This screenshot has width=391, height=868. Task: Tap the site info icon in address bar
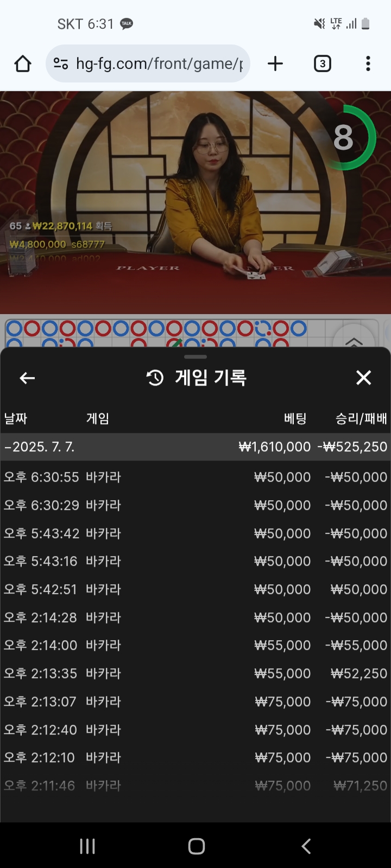pos(61,63)
